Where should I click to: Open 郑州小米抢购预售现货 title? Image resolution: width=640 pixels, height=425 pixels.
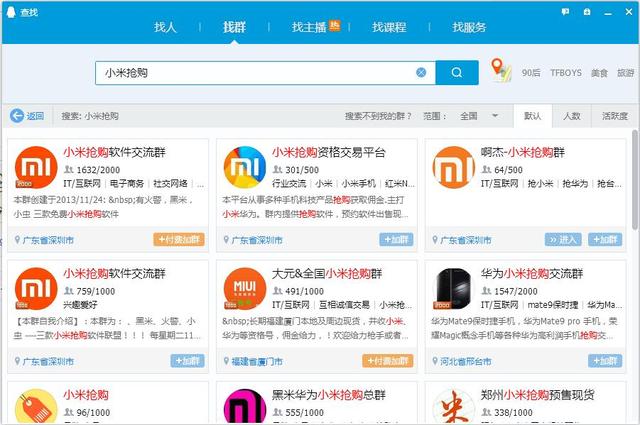point(538,395)
